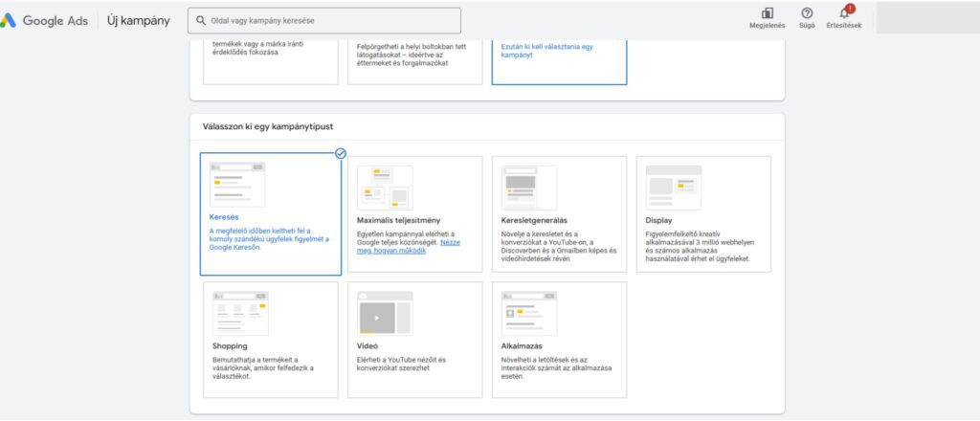980x421 pixels.
Task: Open the Súgó help icon
Action: click(x=807, y=13)
